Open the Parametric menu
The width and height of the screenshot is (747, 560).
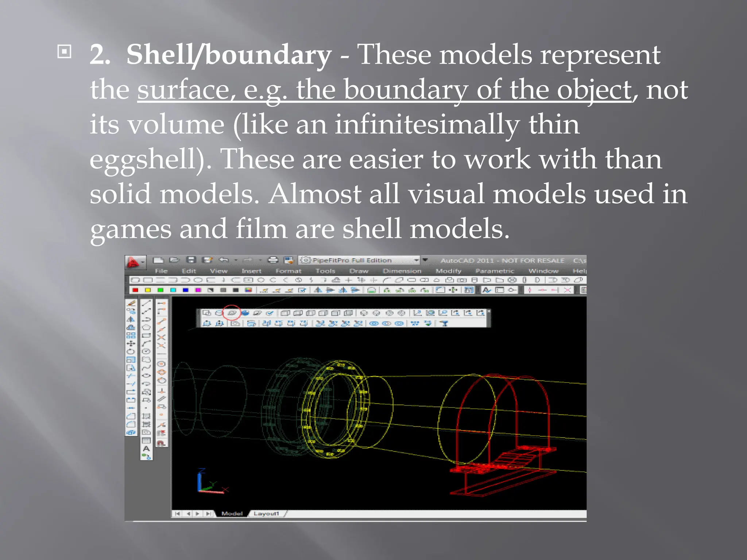click(495, 271)
